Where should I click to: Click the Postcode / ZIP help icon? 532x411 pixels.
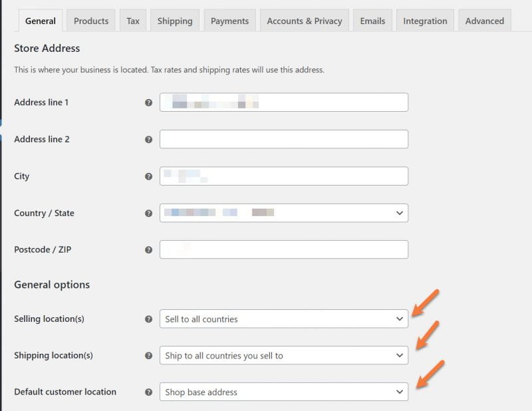coord(149,249)
